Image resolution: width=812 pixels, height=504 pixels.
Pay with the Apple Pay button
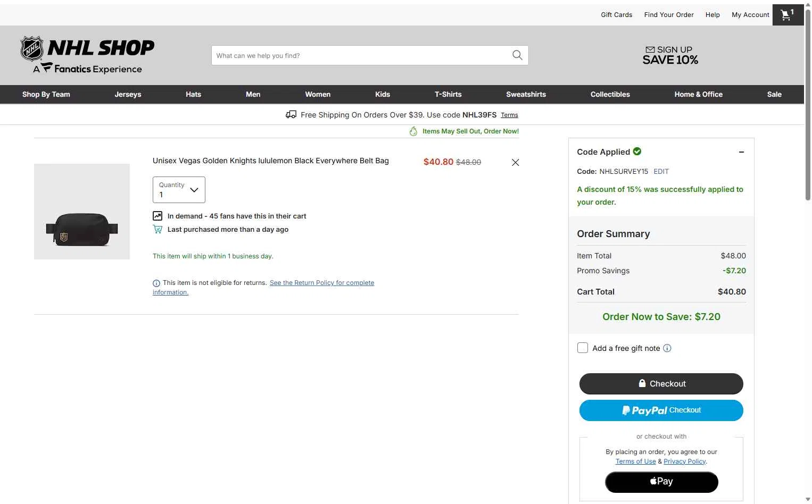point(661,482)
